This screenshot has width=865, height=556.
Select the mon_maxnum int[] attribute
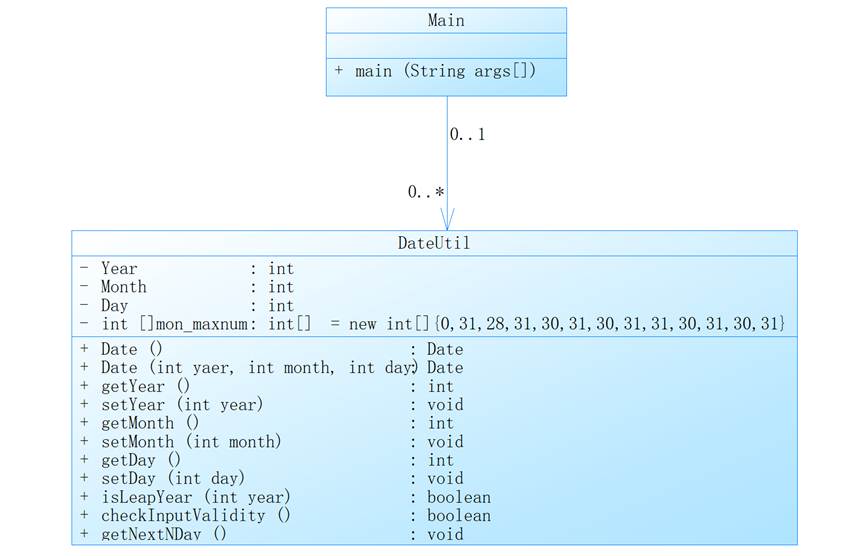(x=432, y=324)
